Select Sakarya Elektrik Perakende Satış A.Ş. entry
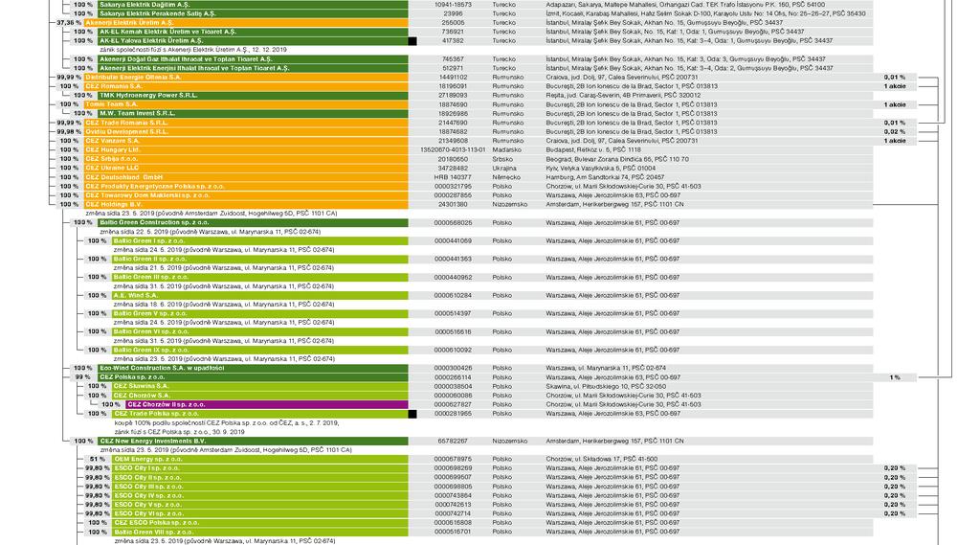The height and width of the screenshot is (545, 980). (x=253, y=13)
